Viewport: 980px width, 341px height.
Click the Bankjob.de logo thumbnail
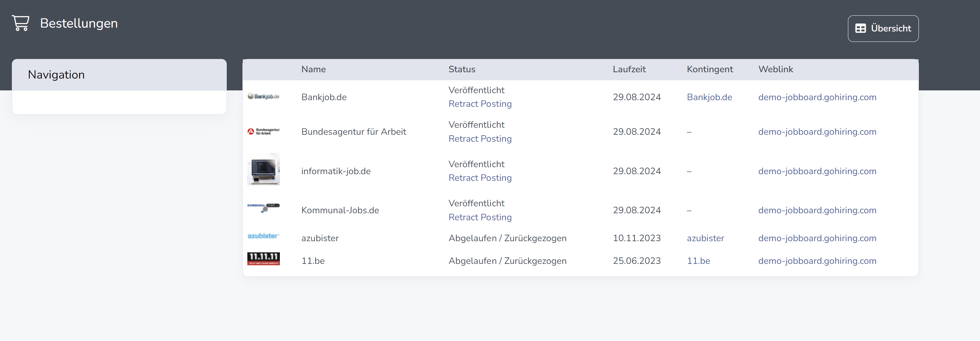click(263, 97)
